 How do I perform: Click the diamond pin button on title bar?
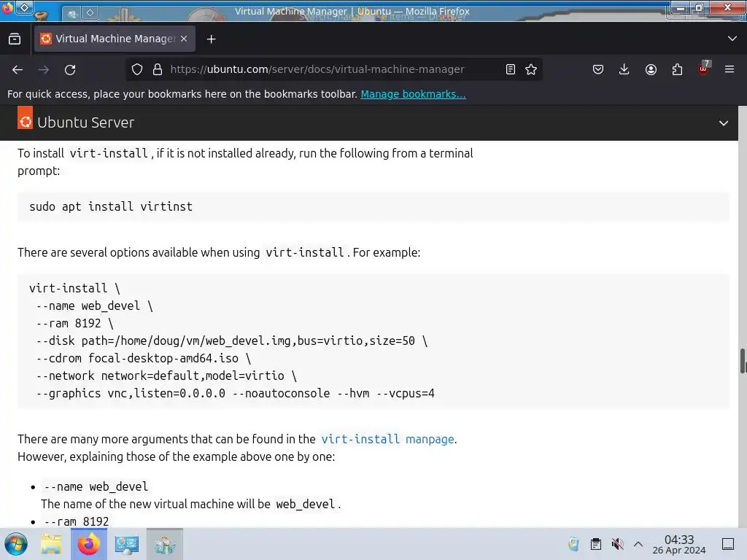pos(25,7)
